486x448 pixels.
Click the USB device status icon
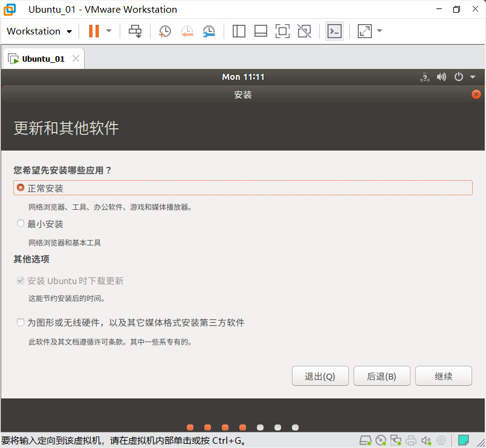pos(441,440)
